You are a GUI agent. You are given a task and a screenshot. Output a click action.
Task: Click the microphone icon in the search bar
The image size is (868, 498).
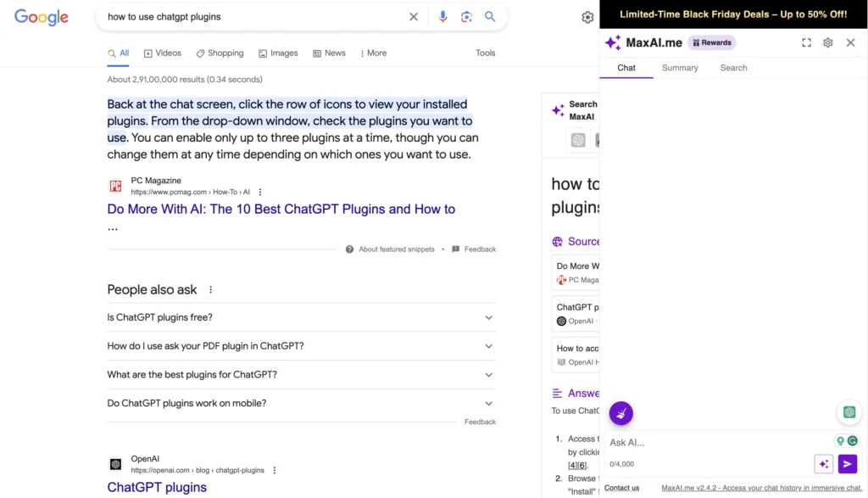pos(442,16)
